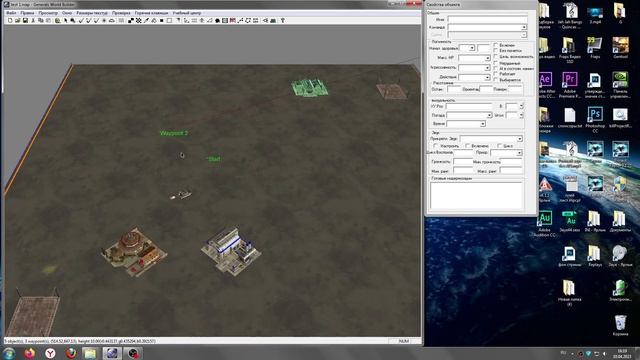The width and height of the screenshot is (640, 360).
Task: Toggle the Цикл sound checkbox
Action: (500, 146)
